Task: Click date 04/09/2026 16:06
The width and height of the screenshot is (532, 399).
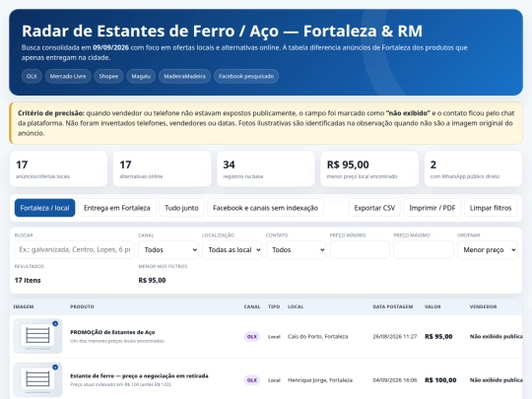Action: [395, 380]
